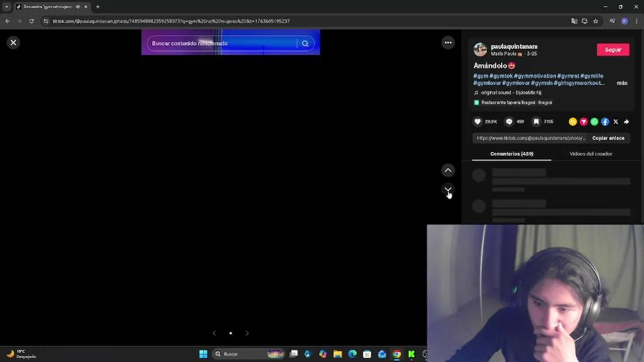Viewport: 644px width, 362px height.
Task: Open Chrome profile avatar
Action: click(624, 21)
